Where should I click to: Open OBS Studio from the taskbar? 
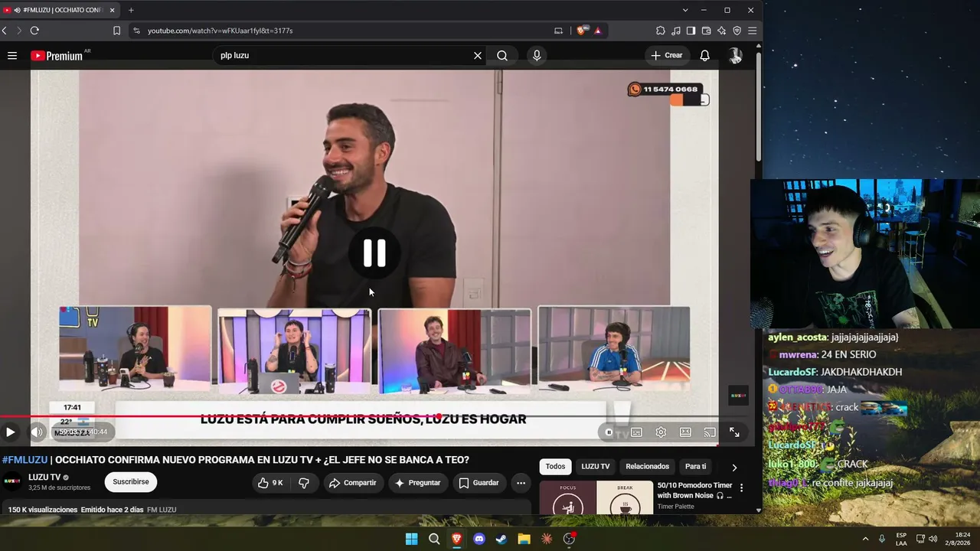click(569, 539)
